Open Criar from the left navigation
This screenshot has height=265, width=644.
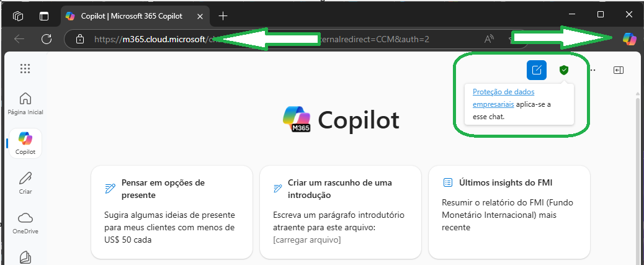pos(25,182)
